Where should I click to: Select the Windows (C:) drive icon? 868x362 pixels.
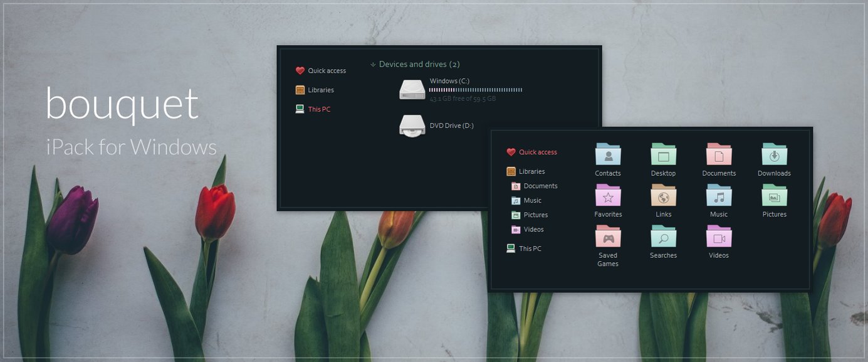tap(412, 90)
